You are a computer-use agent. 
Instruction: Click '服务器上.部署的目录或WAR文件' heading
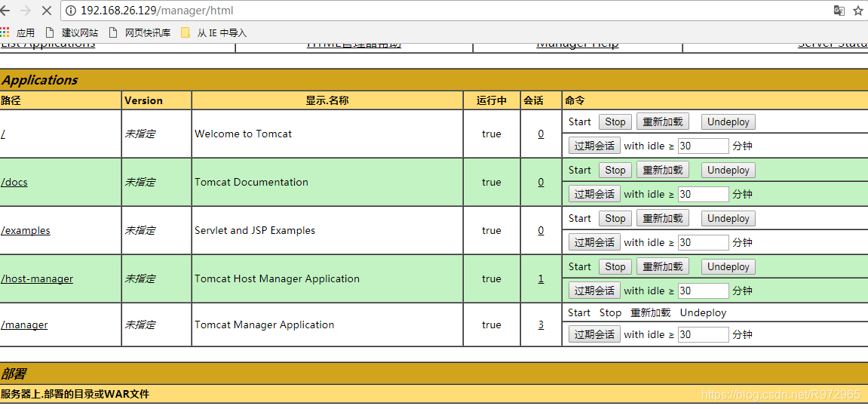point(75,394)
